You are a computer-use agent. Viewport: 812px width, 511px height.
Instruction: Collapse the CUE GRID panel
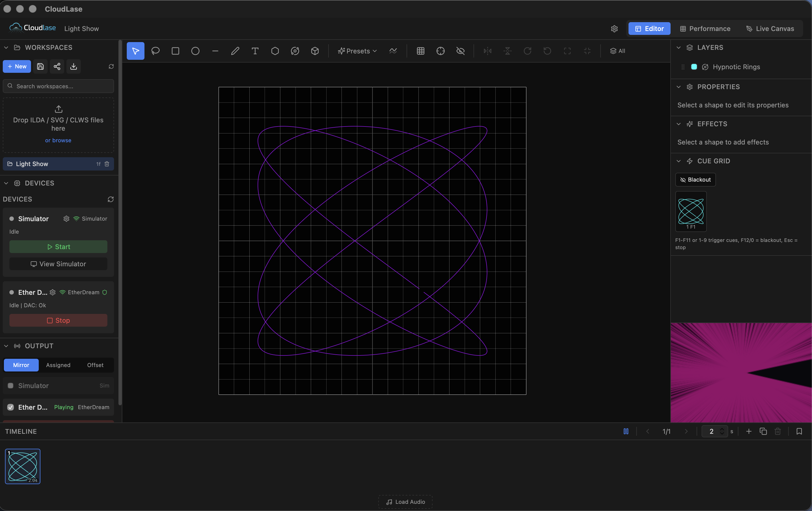(x=678, y=161)
